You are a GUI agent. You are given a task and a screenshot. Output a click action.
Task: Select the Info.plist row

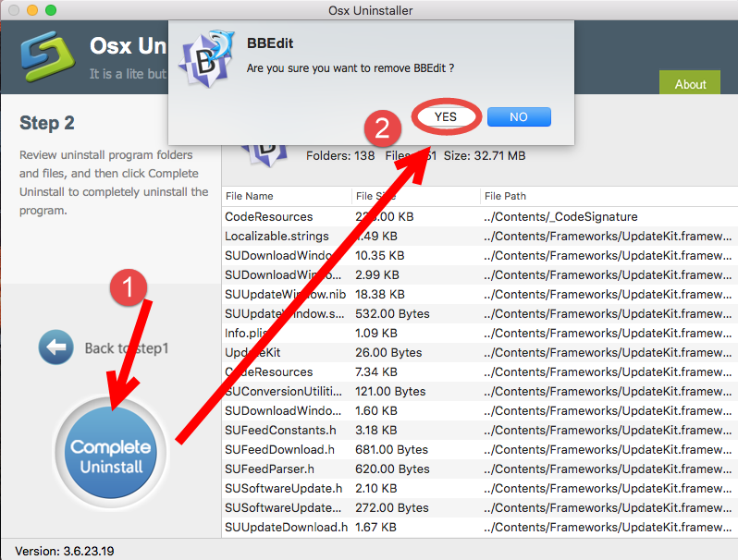pyautogui.click(x=480, y=333)
